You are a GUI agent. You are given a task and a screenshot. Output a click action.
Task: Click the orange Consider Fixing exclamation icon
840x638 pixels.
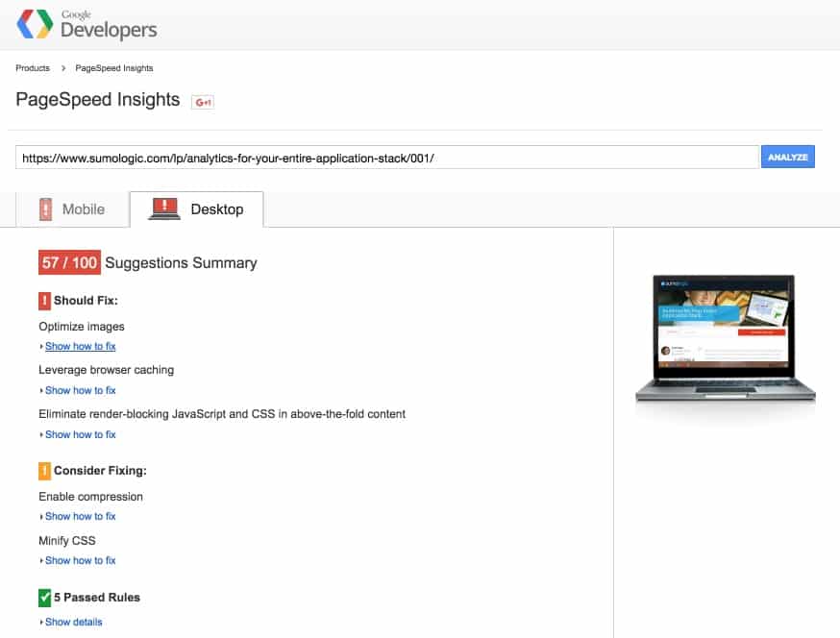(x=44, y=471)
